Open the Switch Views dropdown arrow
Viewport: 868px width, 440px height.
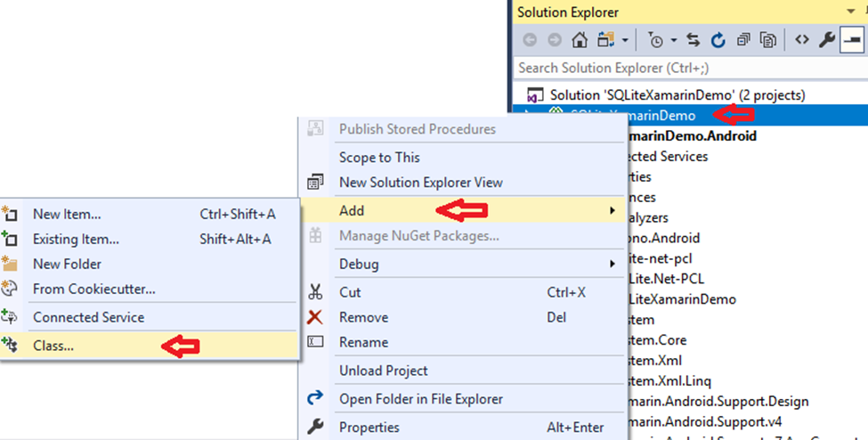coord(625,40)
